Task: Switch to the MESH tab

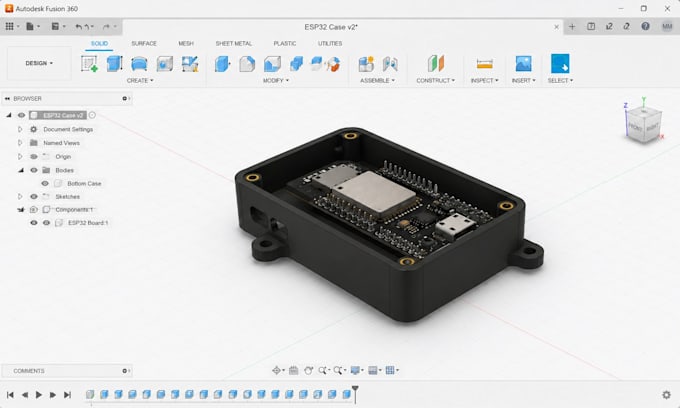Action: [x=186, y=43]
